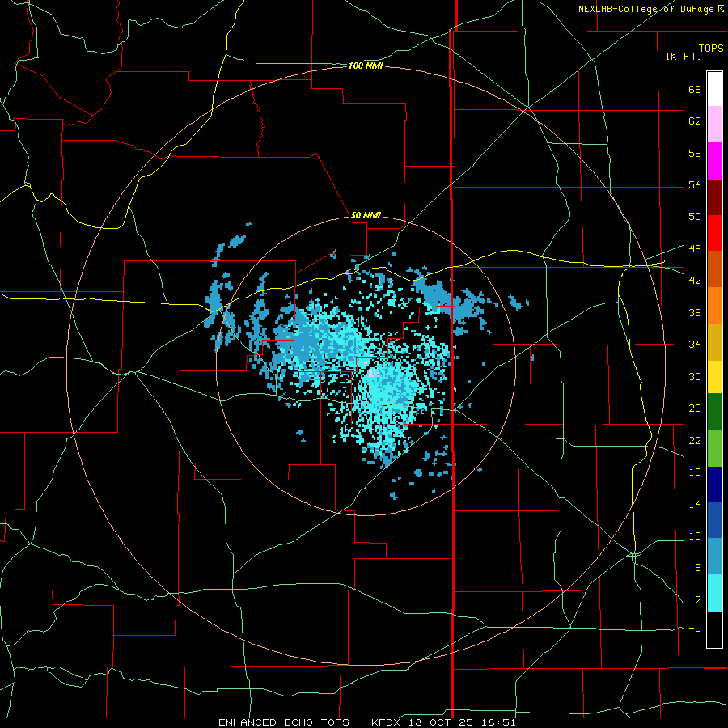
Task: Click the cyan 2 kft legend swatch
Action: point(714,593)
